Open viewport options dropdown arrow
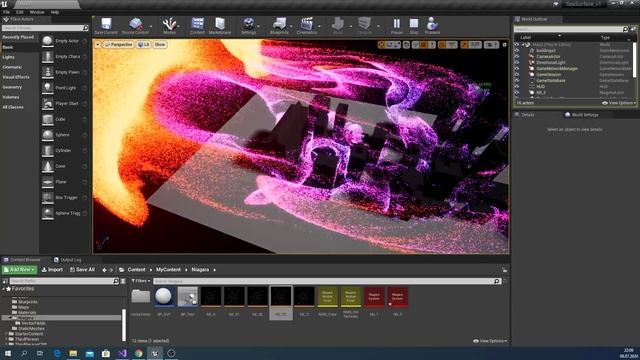Viewport: 640px width, 360px height. point(98,44)
